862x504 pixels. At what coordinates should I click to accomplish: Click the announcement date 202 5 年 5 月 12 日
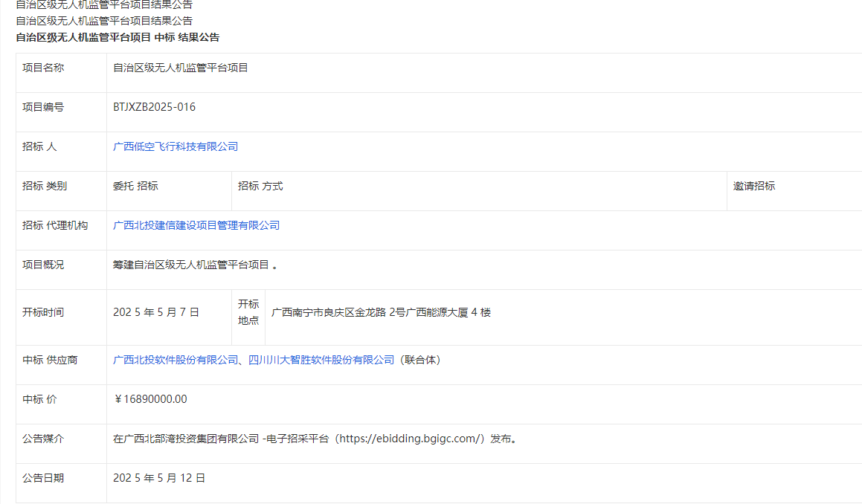pos(159,478)
